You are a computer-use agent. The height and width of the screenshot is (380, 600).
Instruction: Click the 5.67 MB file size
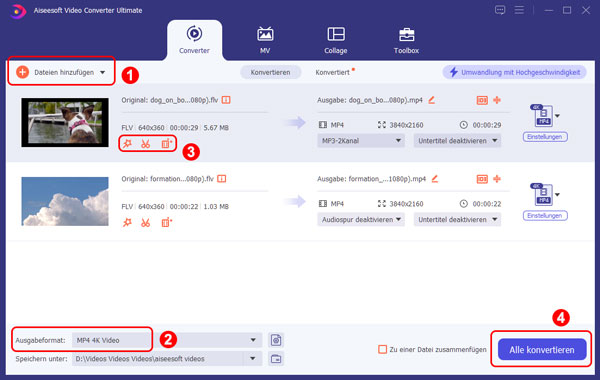coord(216,128)
